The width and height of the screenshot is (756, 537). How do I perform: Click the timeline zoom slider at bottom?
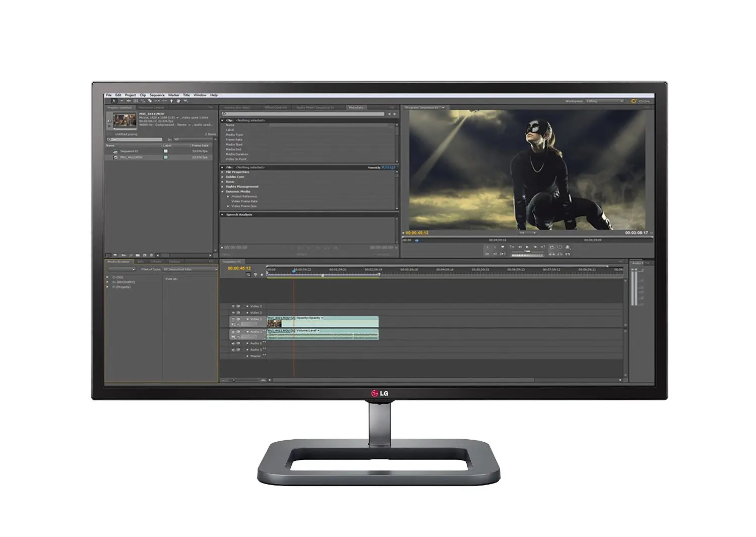233,379
